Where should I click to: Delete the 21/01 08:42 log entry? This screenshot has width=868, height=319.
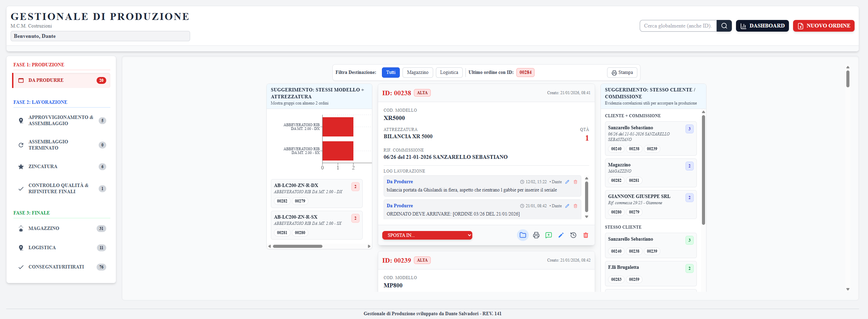(x=575, y=206)
